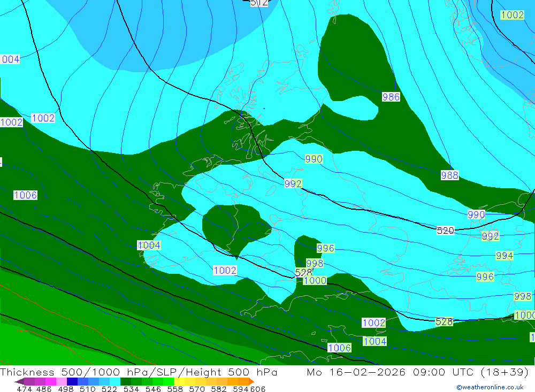Click the '996' label just above the '998' and '528' labels
This screenshot has width=535, height=392.
point(325,248)
